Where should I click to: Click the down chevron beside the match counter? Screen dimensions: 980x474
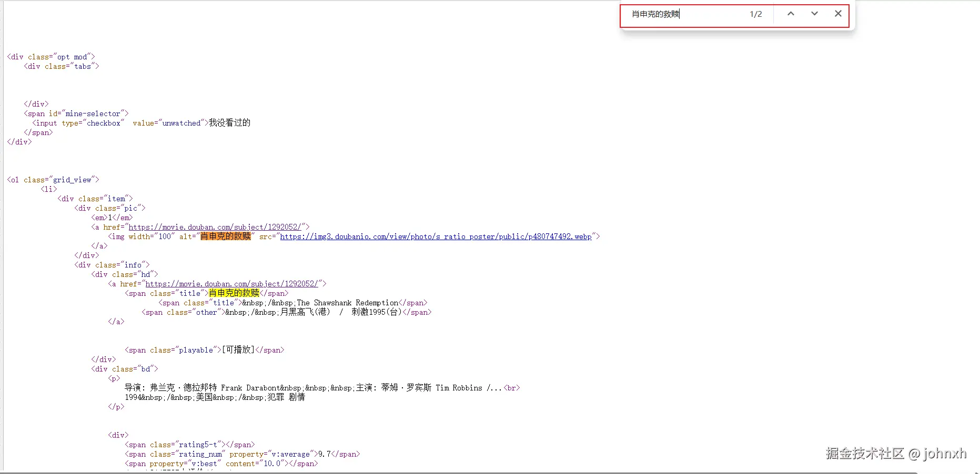[814, 14]
